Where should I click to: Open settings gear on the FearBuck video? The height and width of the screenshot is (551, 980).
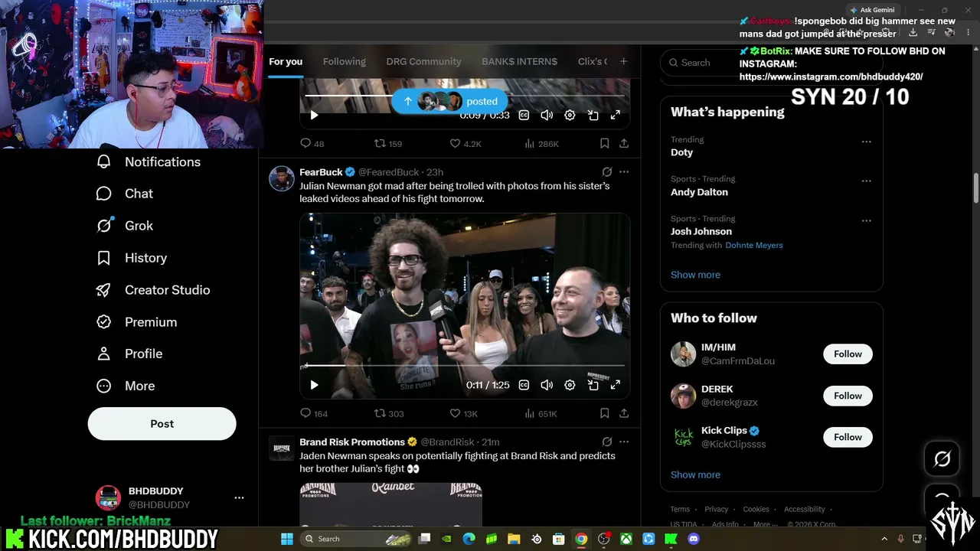pyautogui.click(x=570, y=385)
